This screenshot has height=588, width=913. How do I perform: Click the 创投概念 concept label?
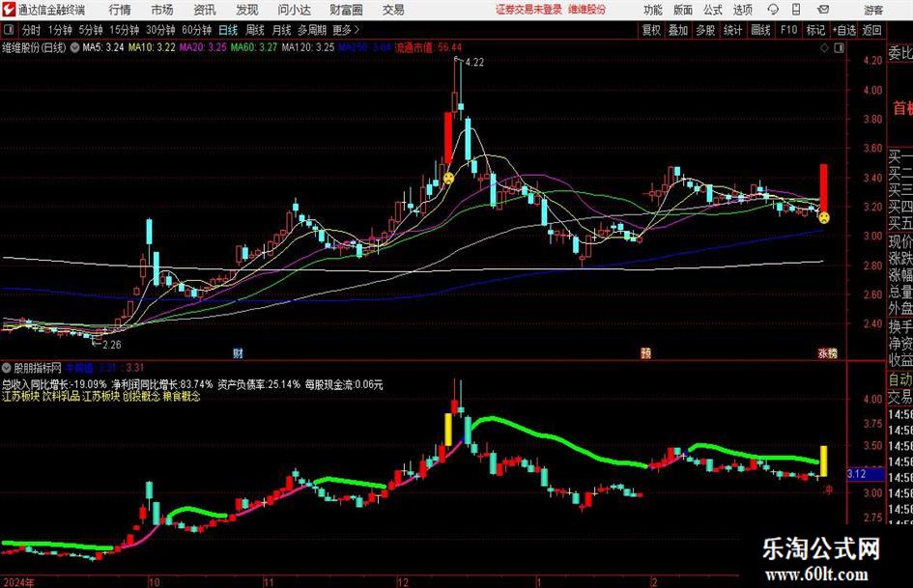[x=141, y=397]
